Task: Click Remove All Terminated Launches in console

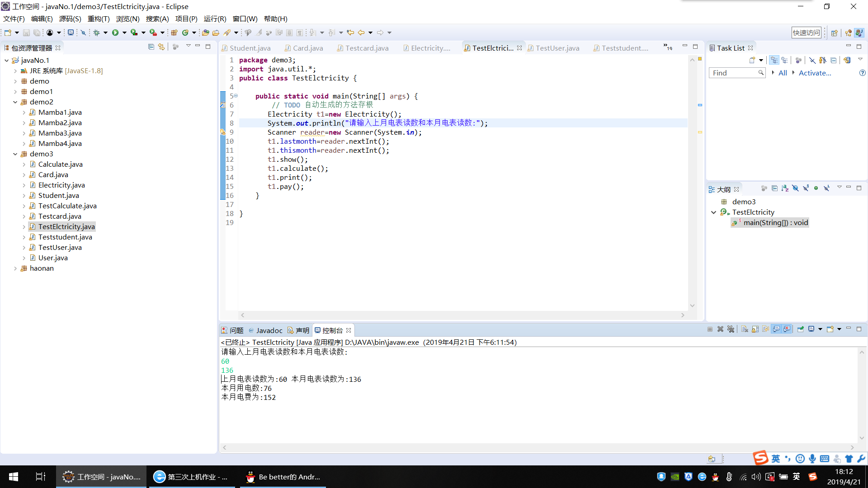Action: tap(731, 329)
